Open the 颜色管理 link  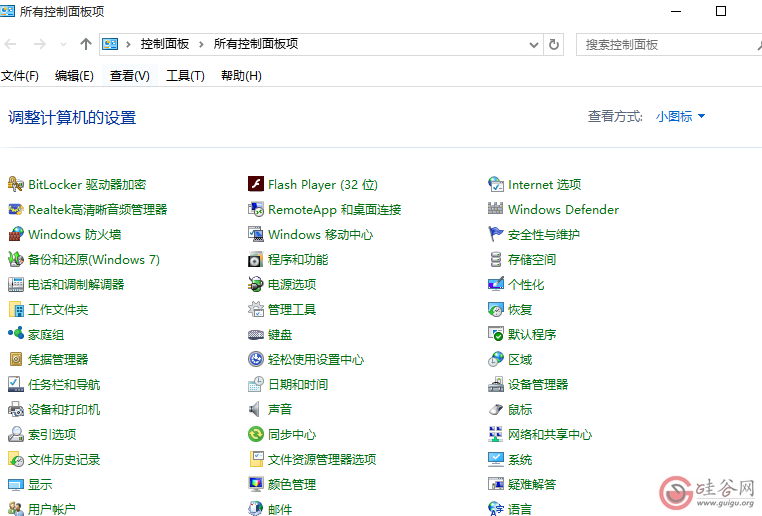coord(292,484)
